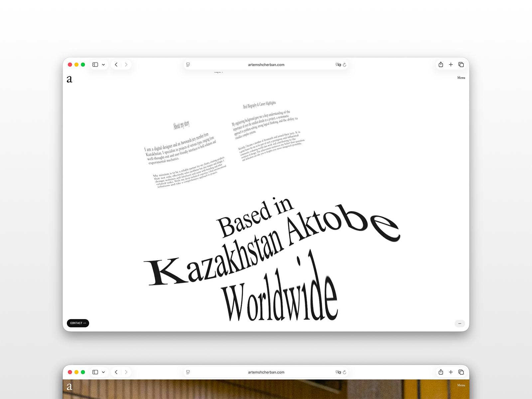The width and height of the screenshot is (532, 399).
Task: Click the "a" logo on the white page
Action: [69, 79]
